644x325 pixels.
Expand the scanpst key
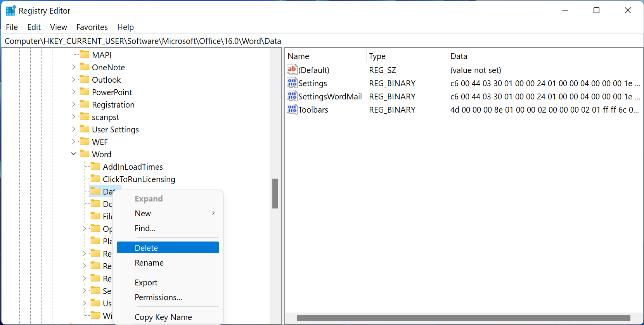pyautogui.click(x=74, y=117)
